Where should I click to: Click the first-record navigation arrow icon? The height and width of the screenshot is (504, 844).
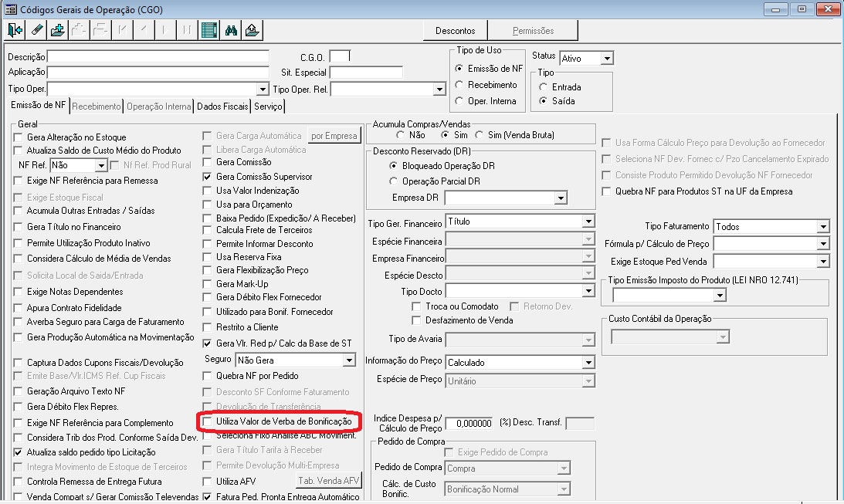[122, 30]
